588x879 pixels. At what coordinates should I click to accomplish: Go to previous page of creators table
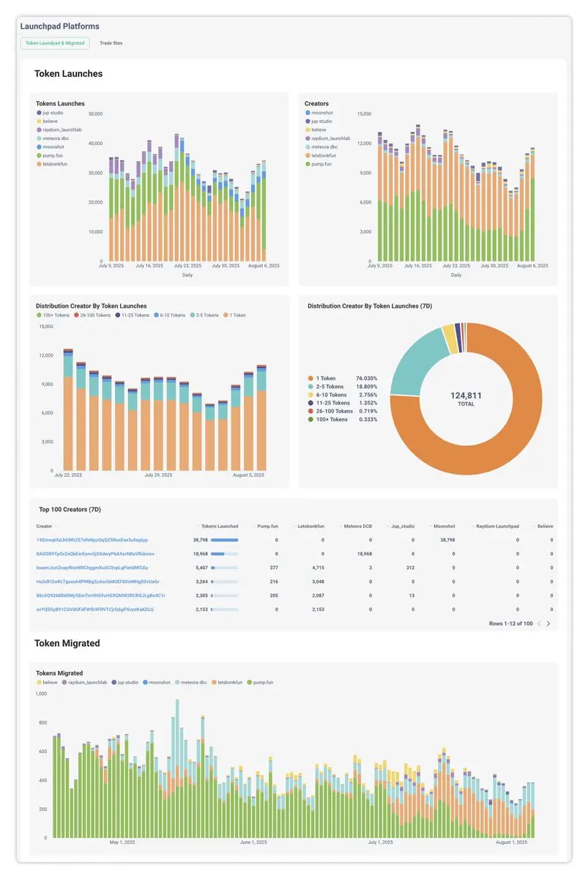tap(539, 623)
